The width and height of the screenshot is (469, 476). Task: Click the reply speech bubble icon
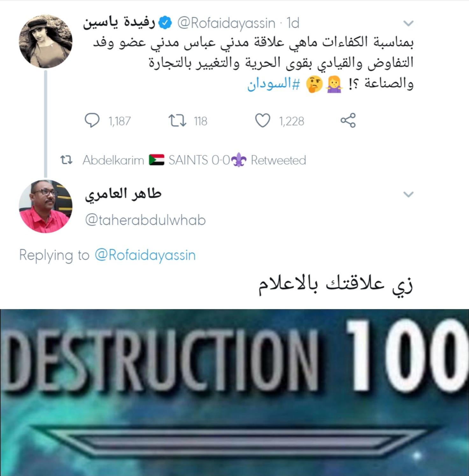coord(92,121)
